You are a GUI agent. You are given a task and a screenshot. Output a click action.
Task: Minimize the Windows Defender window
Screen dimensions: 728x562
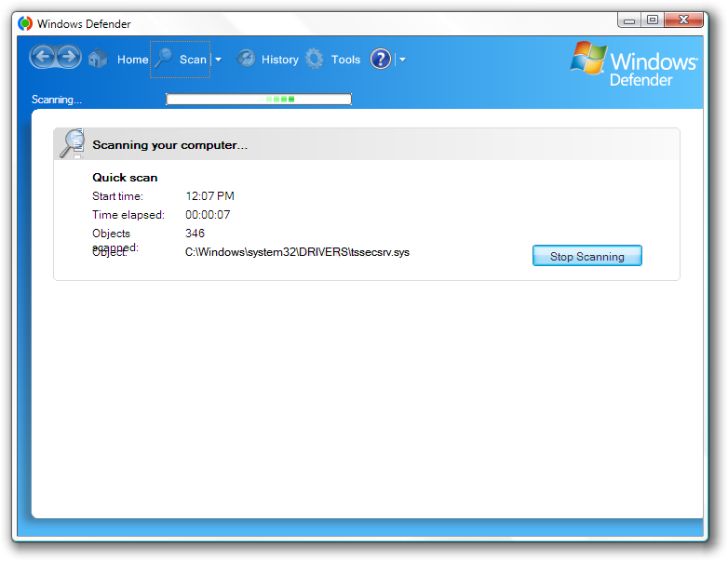[x=629, y=20]
